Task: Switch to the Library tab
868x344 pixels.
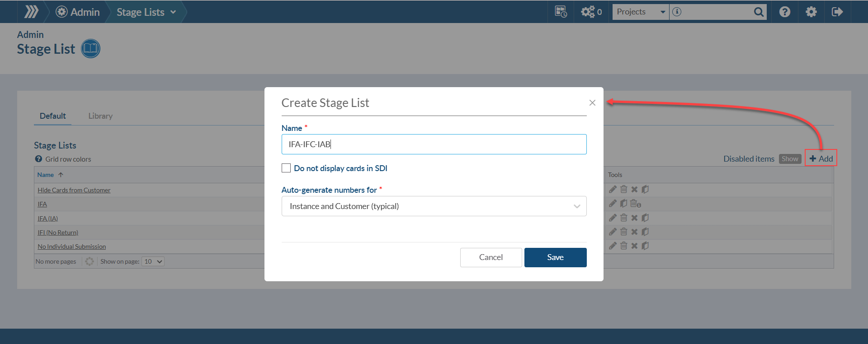Action: pos(100,116)
